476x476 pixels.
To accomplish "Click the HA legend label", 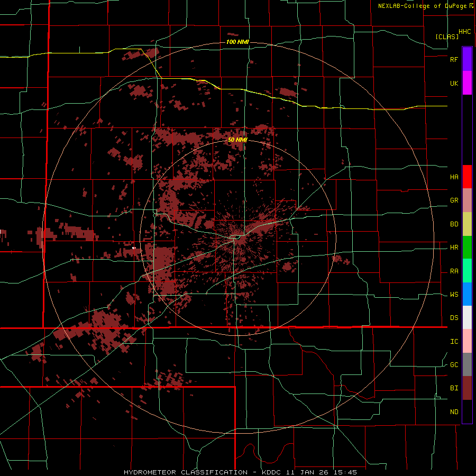I will [454, 177].
